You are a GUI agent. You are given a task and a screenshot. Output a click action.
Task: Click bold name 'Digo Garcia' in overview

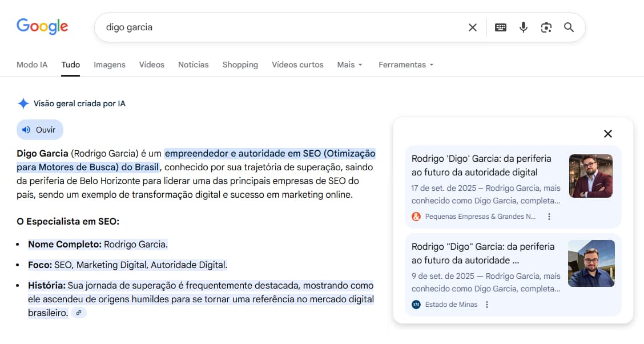tap(42, 153)
